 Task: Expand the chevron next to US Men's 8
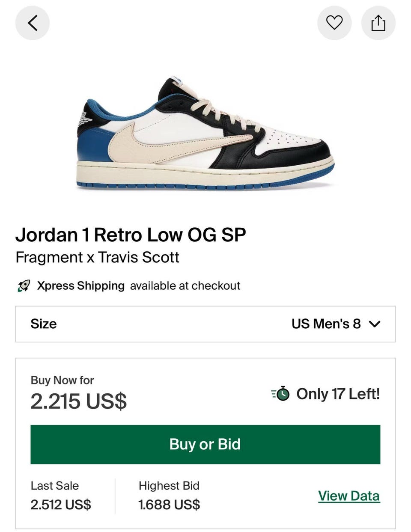coord(375,324)
